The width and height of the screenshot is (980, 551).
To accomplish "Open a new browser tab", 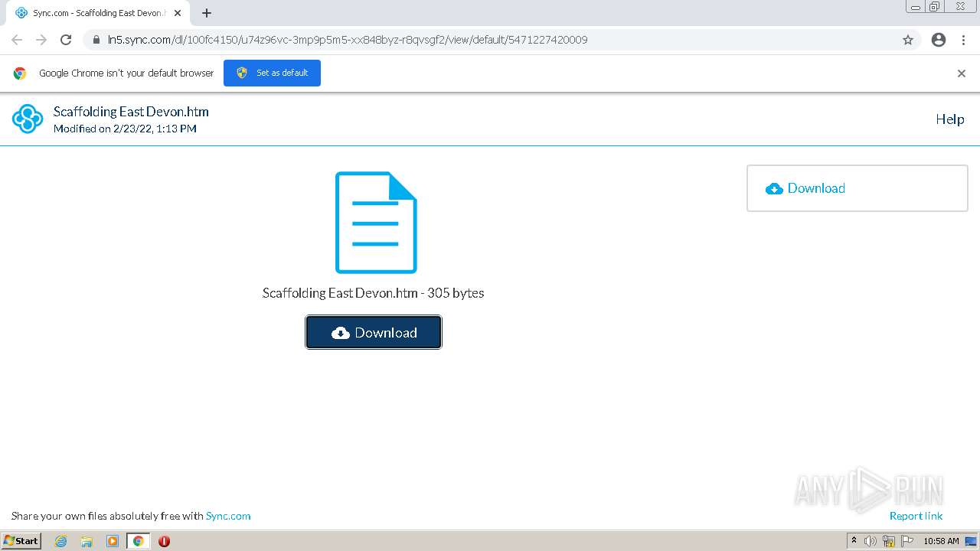I will [207, 13].
